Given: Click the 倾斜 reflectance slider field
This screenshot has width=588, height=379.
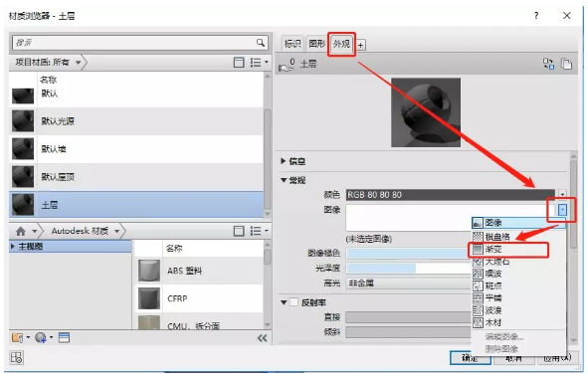Looking at the screenshot, I should tap(408, 332).
